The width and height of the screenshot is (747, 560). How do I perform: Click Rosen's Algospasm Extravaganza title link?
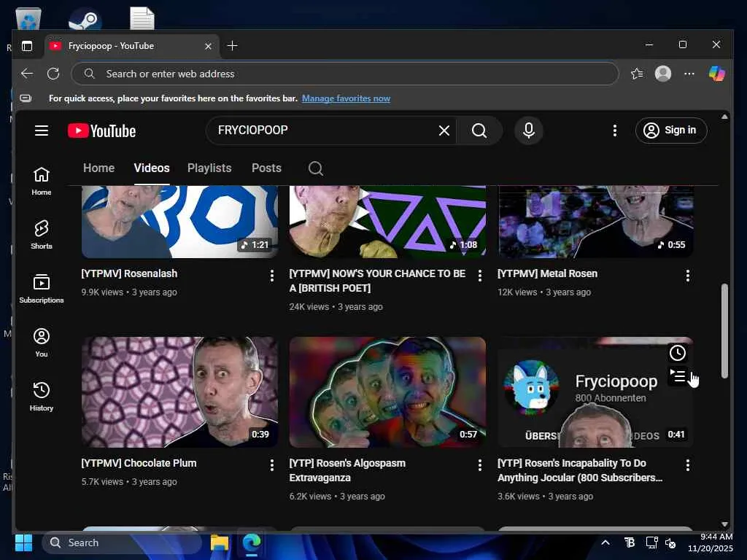pos(347,470)
